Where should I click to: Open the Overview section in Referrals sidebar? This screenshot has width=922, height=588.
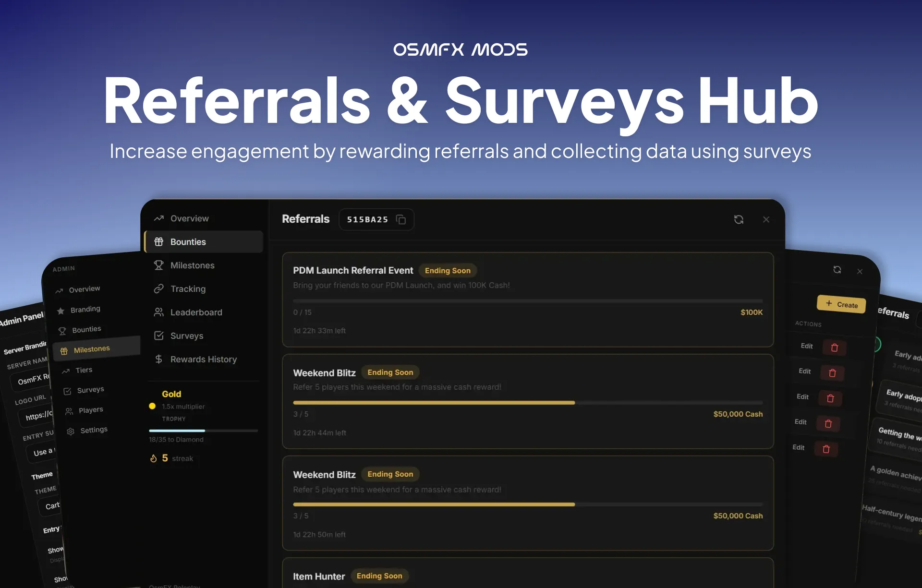pos(203,218)
